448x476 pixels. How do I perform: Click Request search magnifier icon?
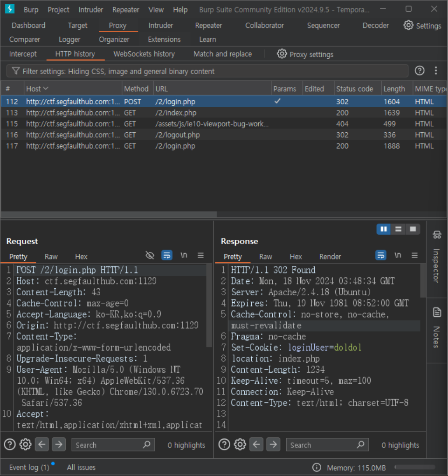147,445
